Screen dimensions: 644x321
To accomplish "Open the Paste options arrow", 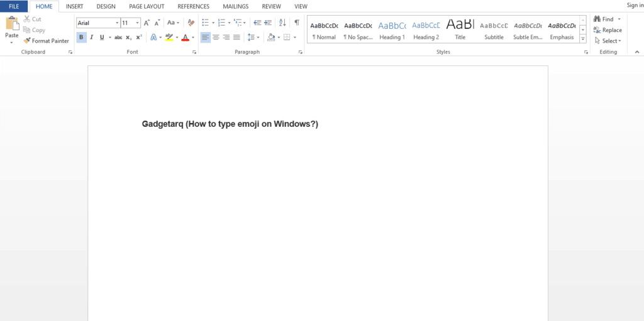I will click(11, 42).
